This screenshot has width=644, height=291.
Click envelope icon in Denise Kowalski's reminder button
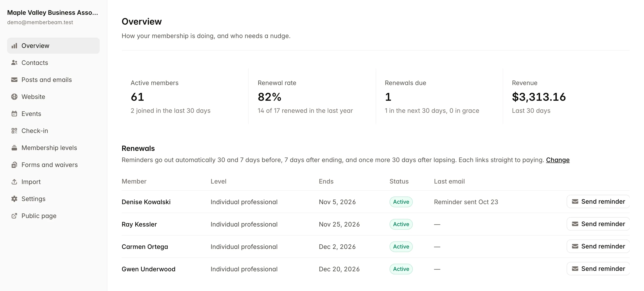(575, 202)
